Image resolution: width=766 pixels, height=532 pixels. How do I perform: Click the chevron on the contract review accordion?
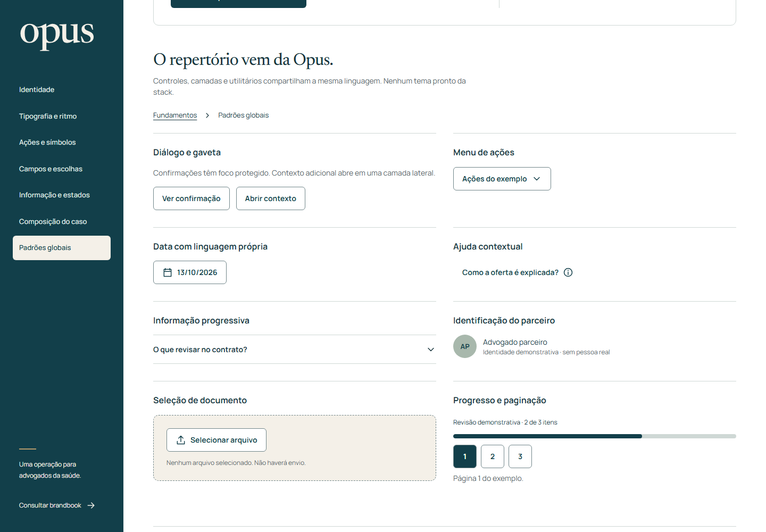431,350
